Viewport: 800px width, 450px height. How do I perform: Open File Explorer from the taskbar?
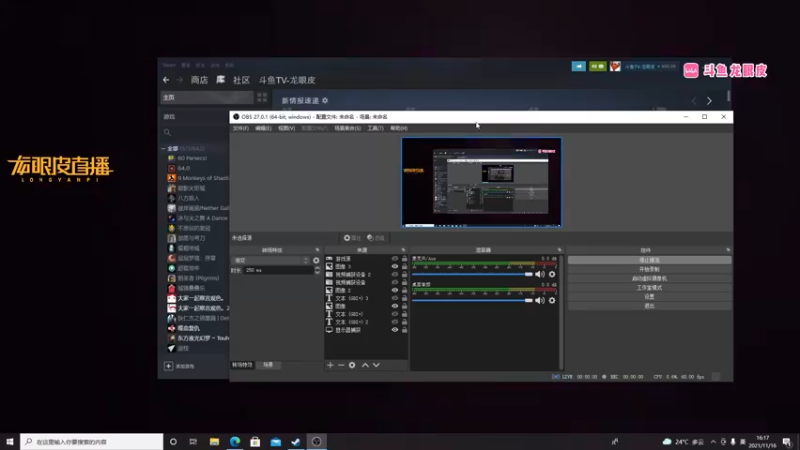pos(214,442)
